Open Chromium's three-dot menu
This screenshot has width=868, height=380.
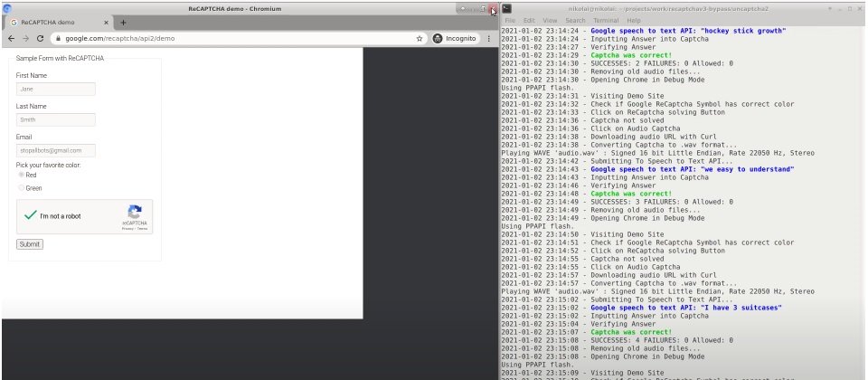pos(489,39)
